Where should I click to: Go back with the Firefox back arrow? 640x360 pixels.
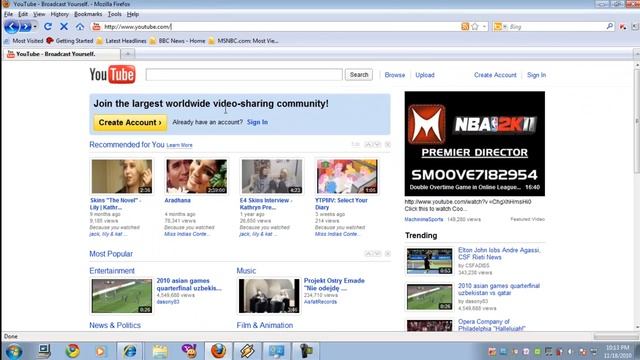tap(11, 27)
